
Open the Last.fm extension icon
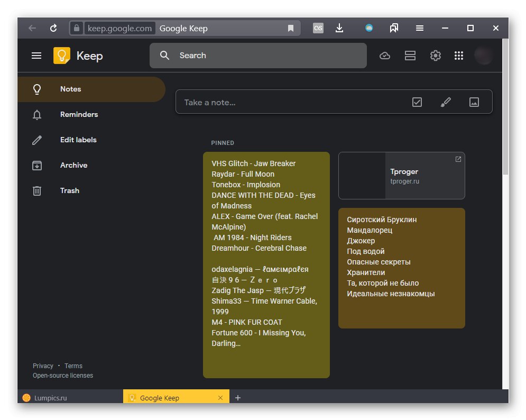coord(318,28)
